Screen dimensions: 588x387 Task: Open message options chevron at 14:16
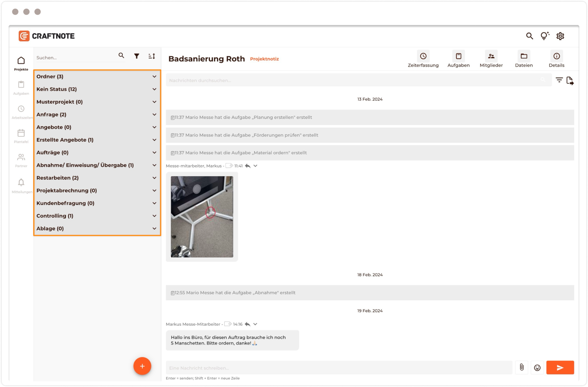(x=255, y=324)
